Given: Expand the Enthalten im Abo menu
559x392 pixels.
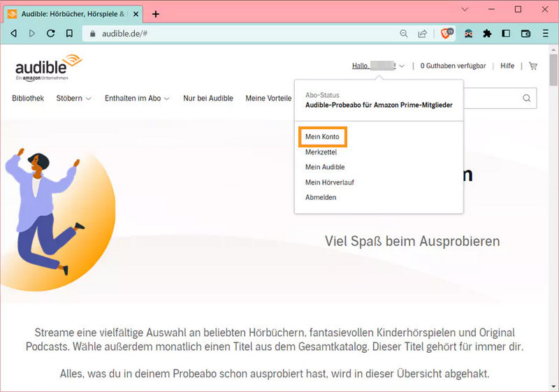Looking at the screenshot, I should click(x=137, y=99).
